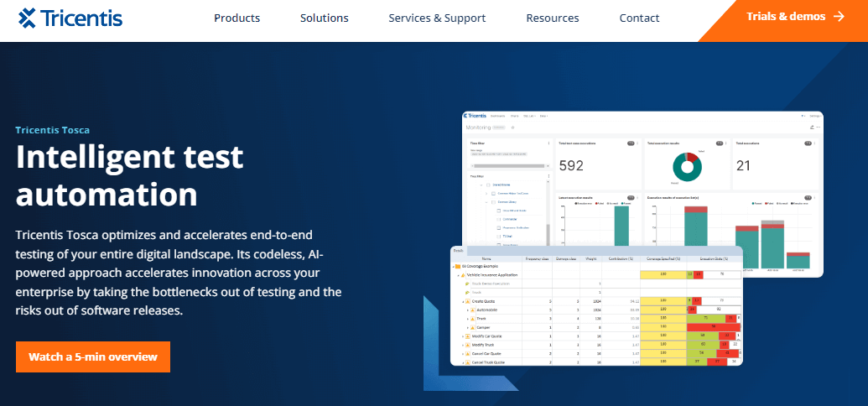Click the small Tricentis logo inside the dashboard

point(475,116)
